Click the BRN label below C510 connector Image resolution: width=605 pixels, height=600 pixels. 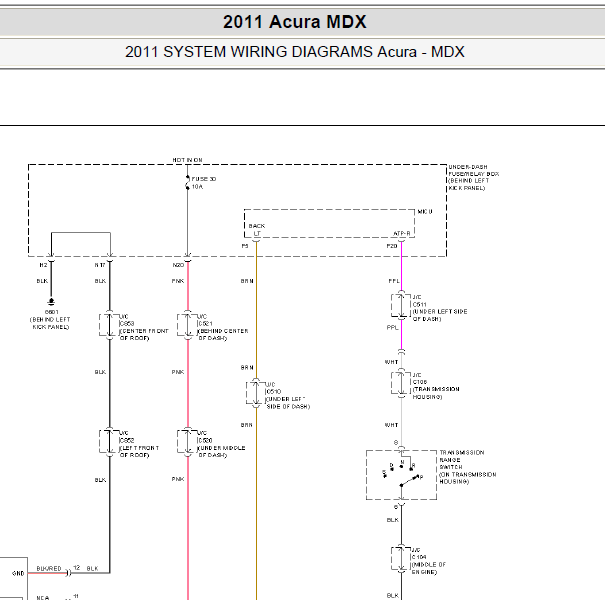247,425
